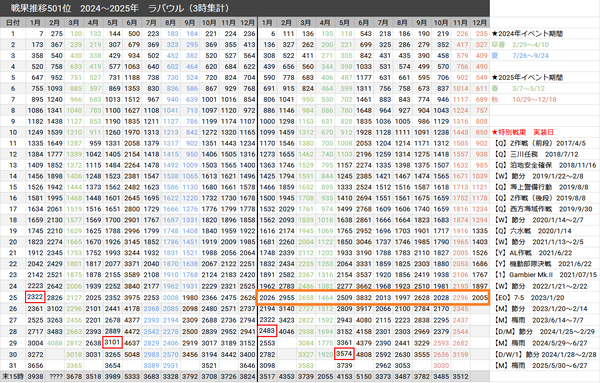Select the 【Y】AL作戦 2021/6/22 entry

(532, 253)
